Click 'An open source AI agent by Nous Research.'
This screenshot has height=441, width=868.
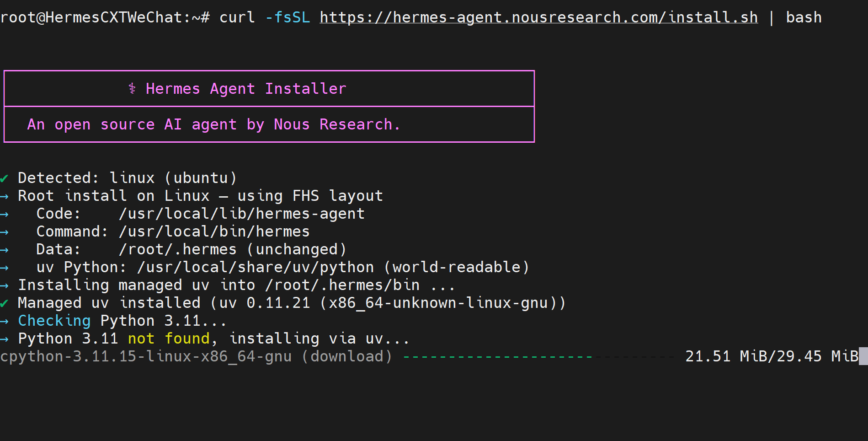213,124
